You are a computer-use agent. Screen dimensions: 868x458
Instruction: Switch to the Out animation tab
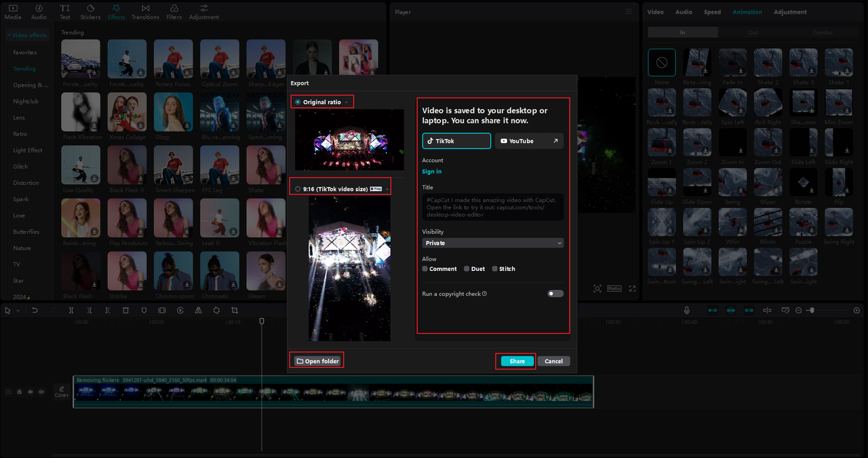coord(753,33)
